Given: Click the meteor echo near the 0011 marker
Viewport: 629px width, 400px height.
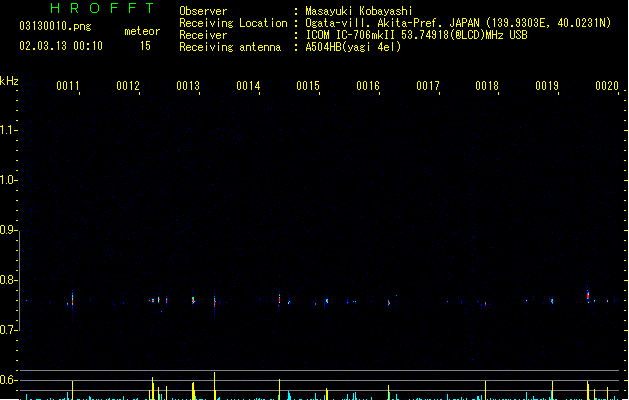Looking at the screenshot, I should pos(73,301).
